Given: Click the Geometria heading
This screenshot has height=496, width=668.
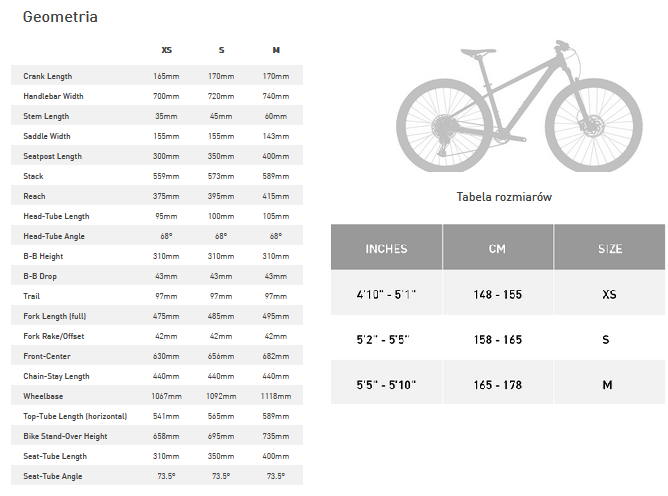Looking at the screenshot, I should 60,17.
